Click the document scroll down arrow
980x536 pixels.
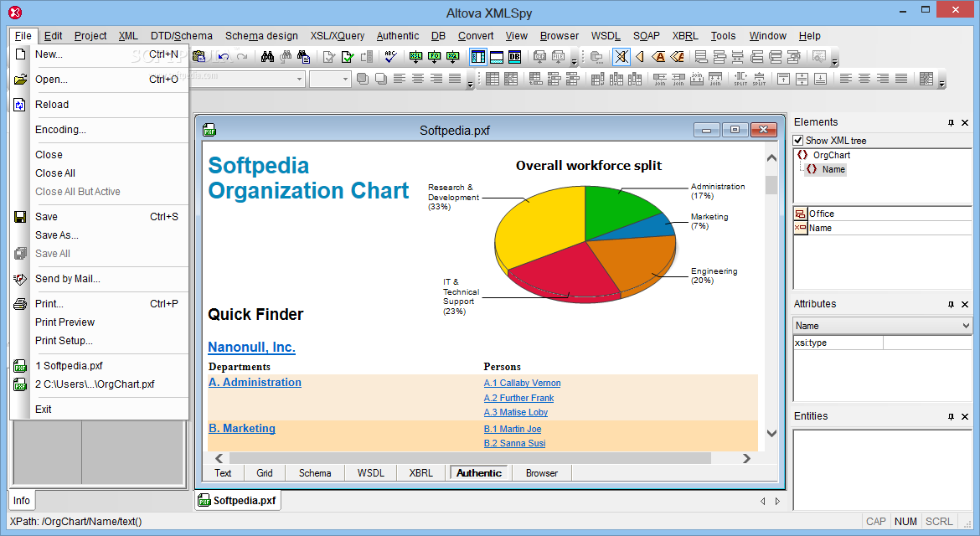(771, 433)
